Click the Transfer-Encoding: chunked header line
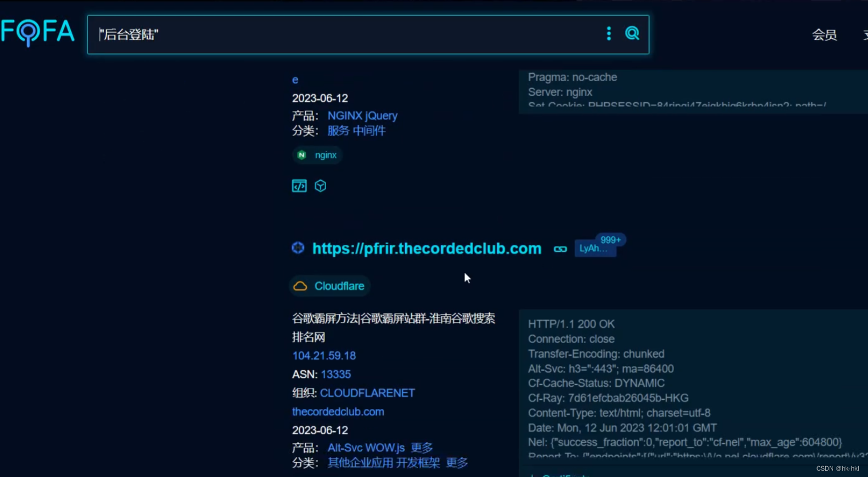The image size is (868, 477). point(596,354)
